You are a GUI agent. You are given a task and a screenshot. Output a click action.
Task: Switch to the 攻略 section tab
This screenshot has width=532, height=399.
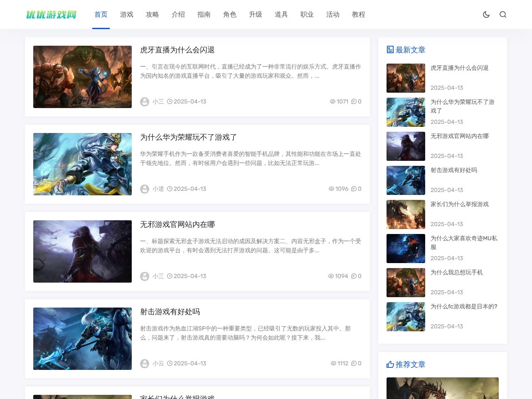(152, 14)
